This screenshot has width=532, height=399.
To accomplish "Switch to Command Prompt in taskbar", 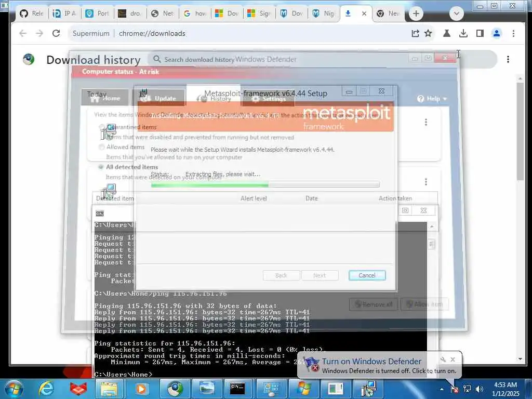I will 237,389.
